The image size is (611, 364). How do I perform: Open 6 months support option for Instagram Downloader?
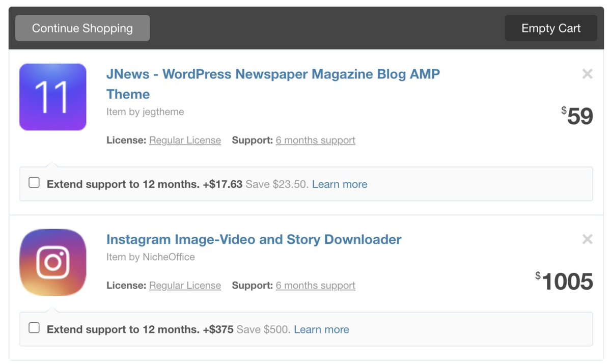(316, 285)
